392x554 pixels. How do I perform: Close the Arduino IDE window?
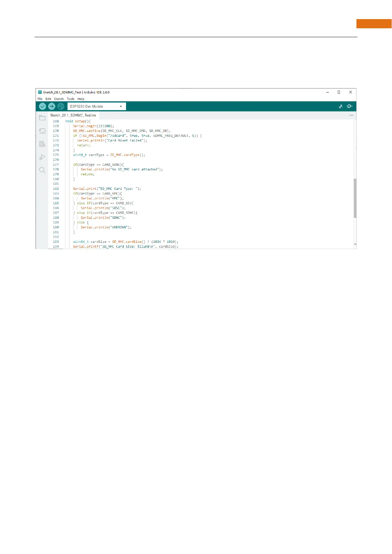351,92
